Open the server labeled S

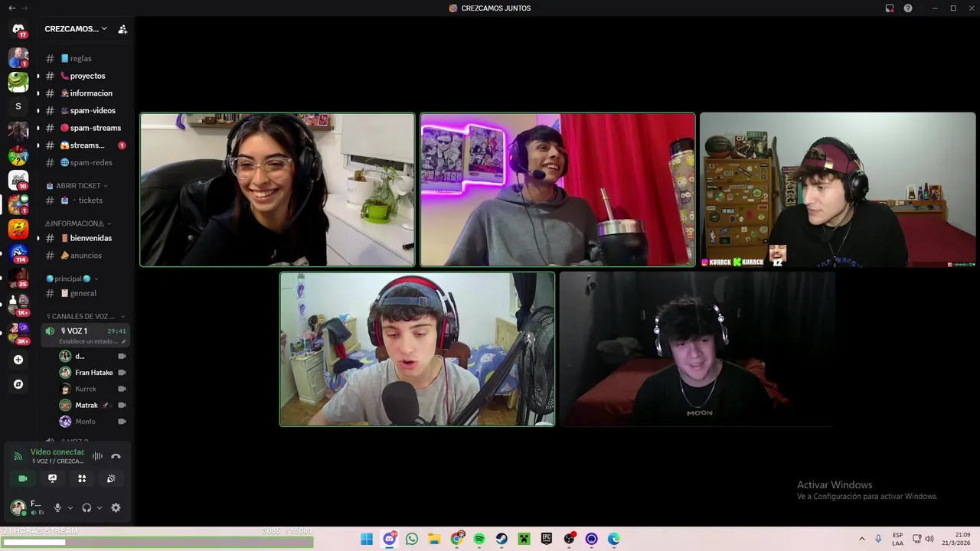click(x=18, y=106)
